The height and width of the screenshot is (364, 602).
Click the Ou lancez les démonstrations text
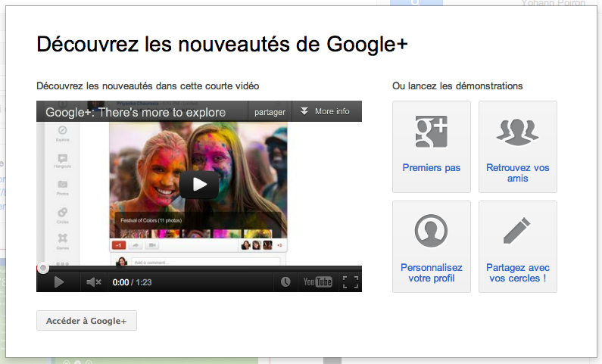click(457, 86)
